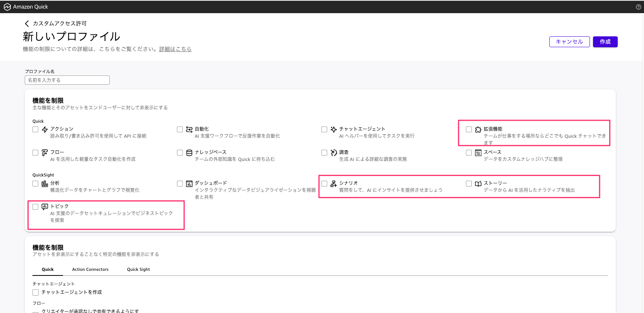Click the シナリオ icon
Viewport: 644px width, 313px height.
click(334, 183)
